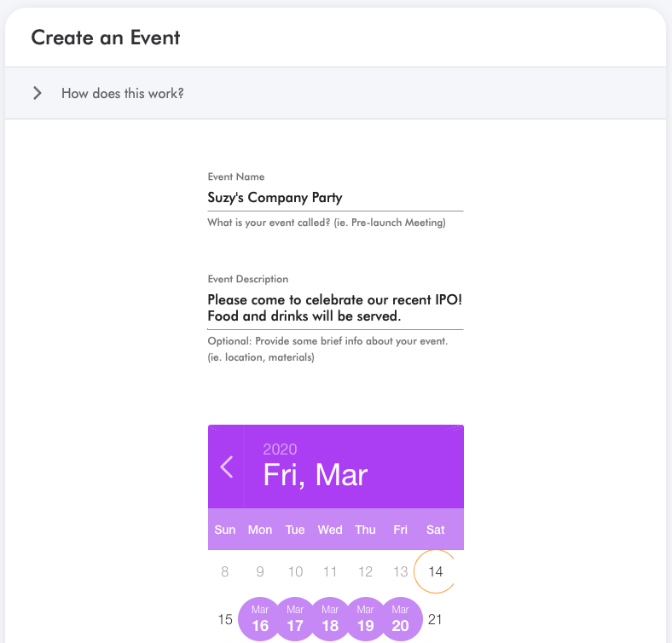Click the Sat weekday column header
Image resolution: width=672 pixels, height=643 pixels.
click(436, 530)
